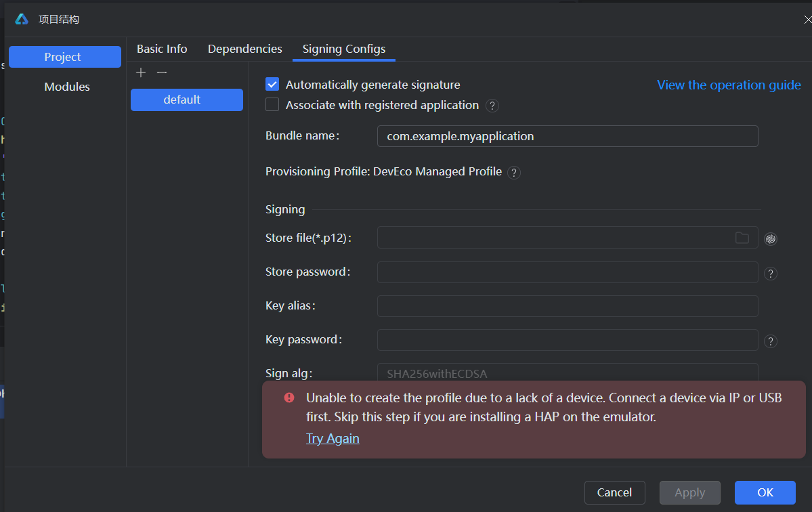Open the View the operation guide link
Viewport: 812px width, 512px height.
click(729, 85)
